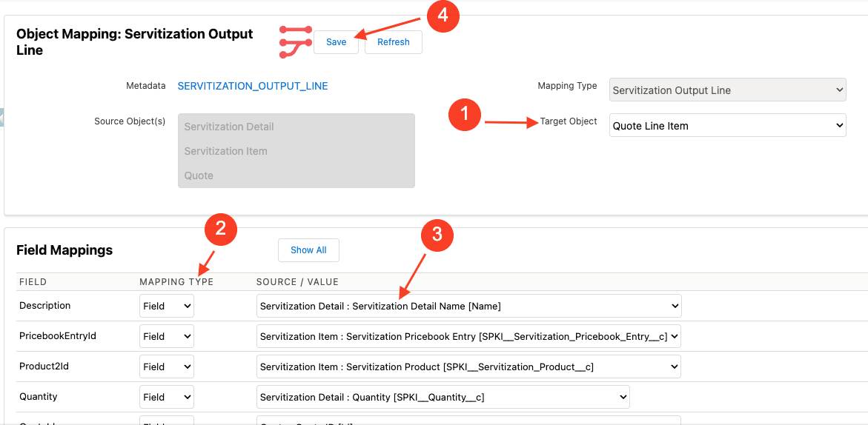Refresh the object mapping page
868x425 pixels.
(394, 42)
